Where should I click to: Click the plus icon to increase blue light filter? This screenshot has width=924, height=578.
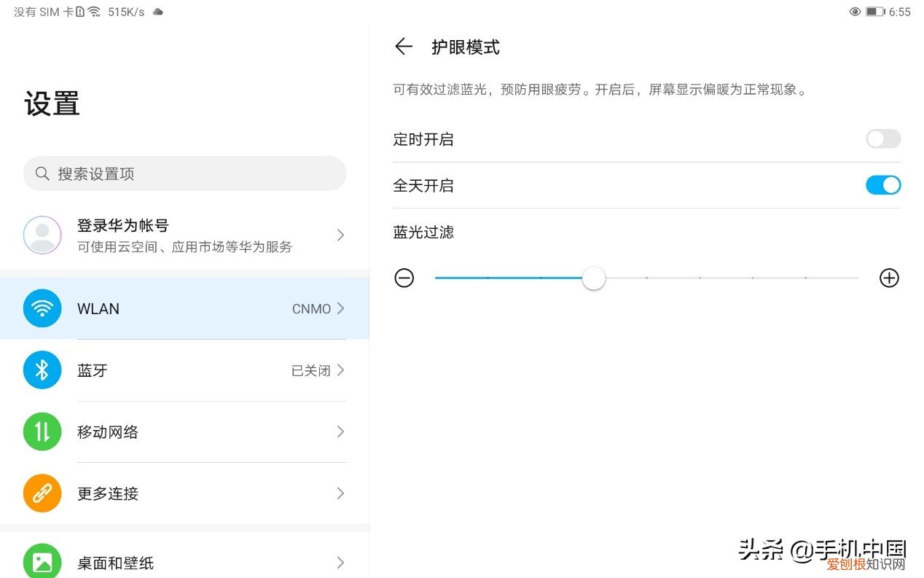(889, 278)
